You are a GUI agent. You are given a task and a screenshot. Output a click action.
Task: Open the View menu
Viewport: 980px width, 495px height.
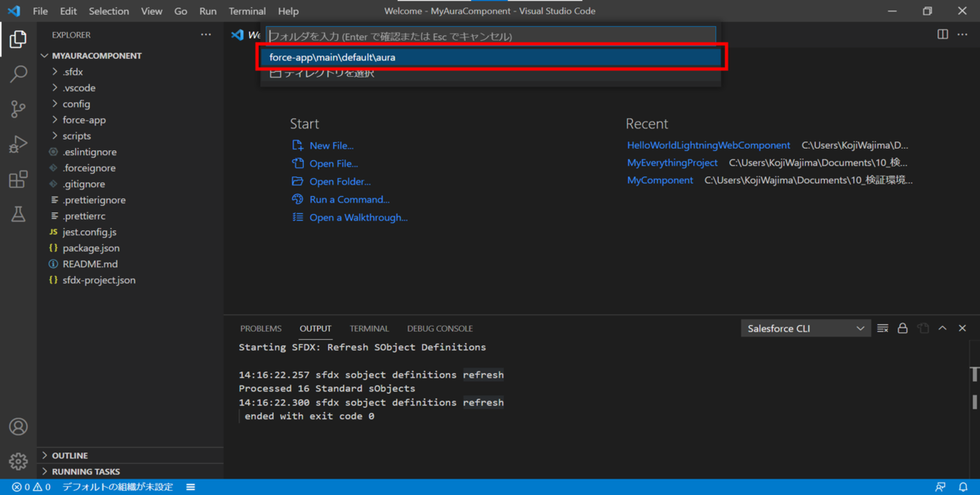[151, 11]
